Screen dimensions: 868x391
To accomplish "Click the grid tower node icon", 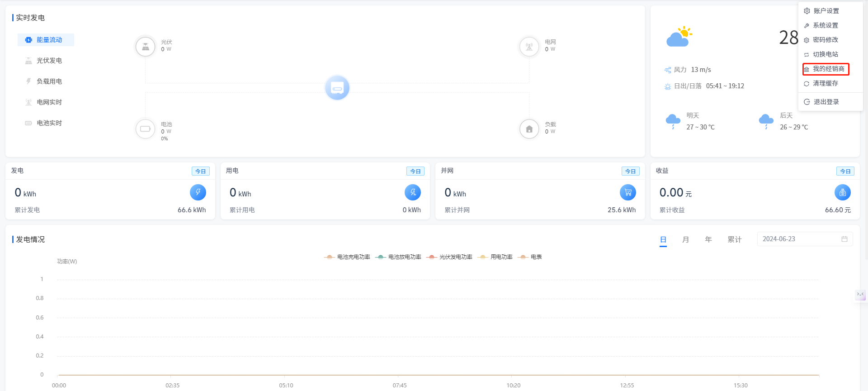I will pyautogui.click(x=529, y=47).
